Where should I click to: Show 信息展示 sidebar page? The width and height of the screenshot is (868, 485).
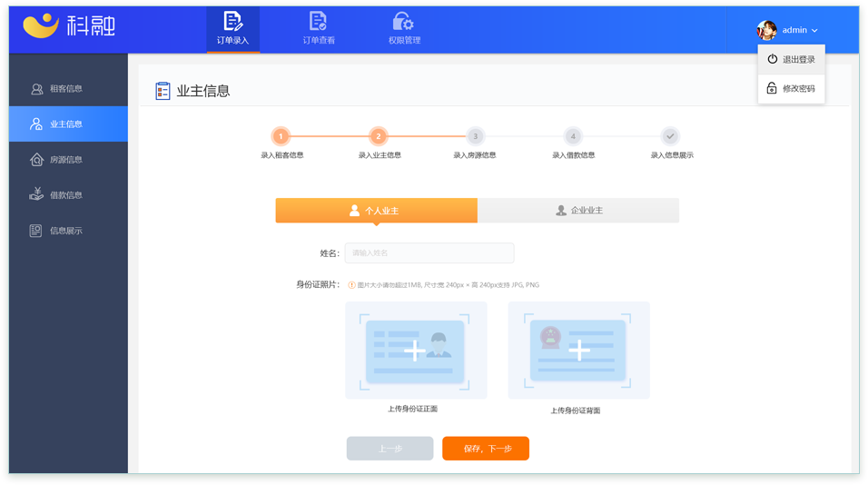click(67, 231)
